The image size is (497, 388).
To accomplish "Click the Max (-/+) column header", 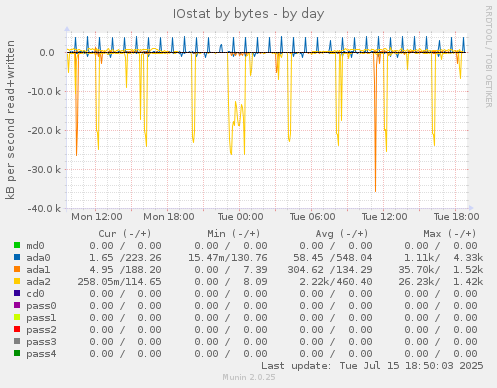I will coord(450,233).
